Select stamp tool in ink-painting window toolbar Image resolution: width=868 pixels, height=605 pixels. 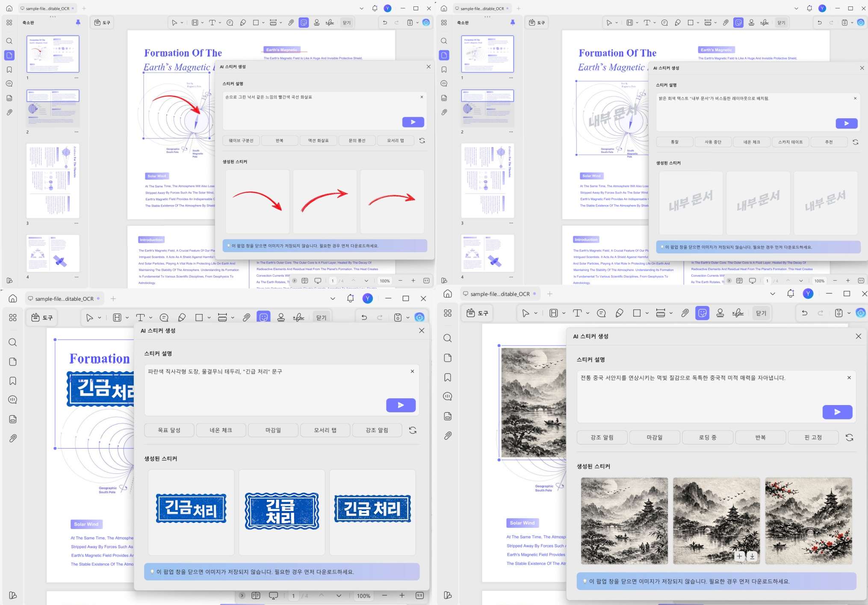720,313
